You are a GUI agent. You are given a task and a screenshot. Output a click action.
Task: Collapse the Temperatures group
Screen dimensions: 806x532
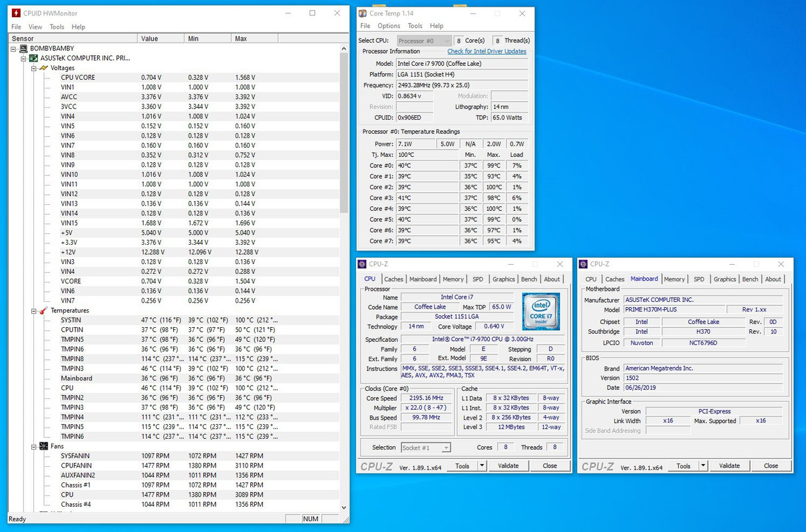click(x=34, y=311)
